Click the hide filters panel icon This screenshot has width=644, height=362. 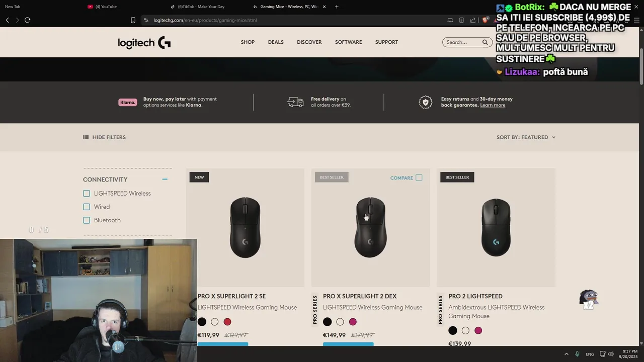click(x=86, y=137)
